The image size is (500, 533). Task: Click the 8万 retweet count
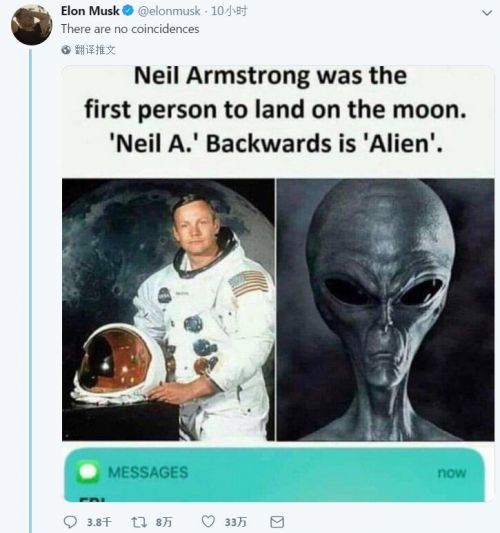pyautogui.click(x=164, y=522)
